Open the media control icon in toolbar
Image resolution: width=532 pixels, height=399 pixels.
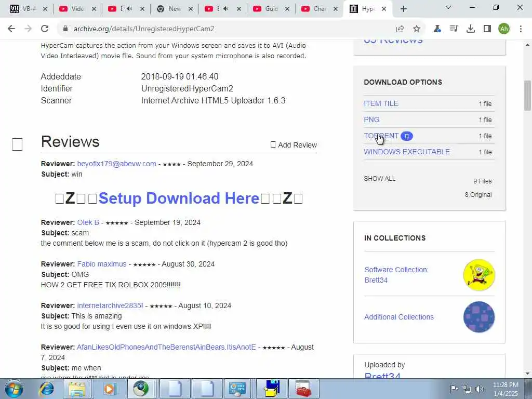454,29
